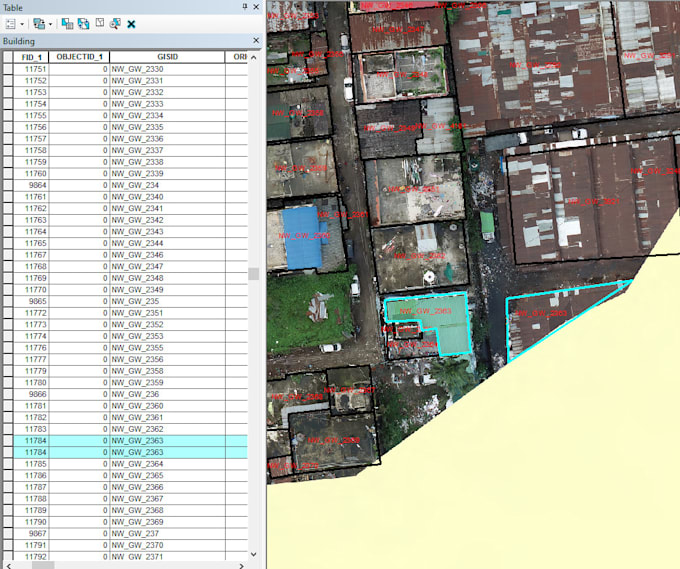Click the blue-roof building NW_GW_2360 on map

(x=302, y=238)
